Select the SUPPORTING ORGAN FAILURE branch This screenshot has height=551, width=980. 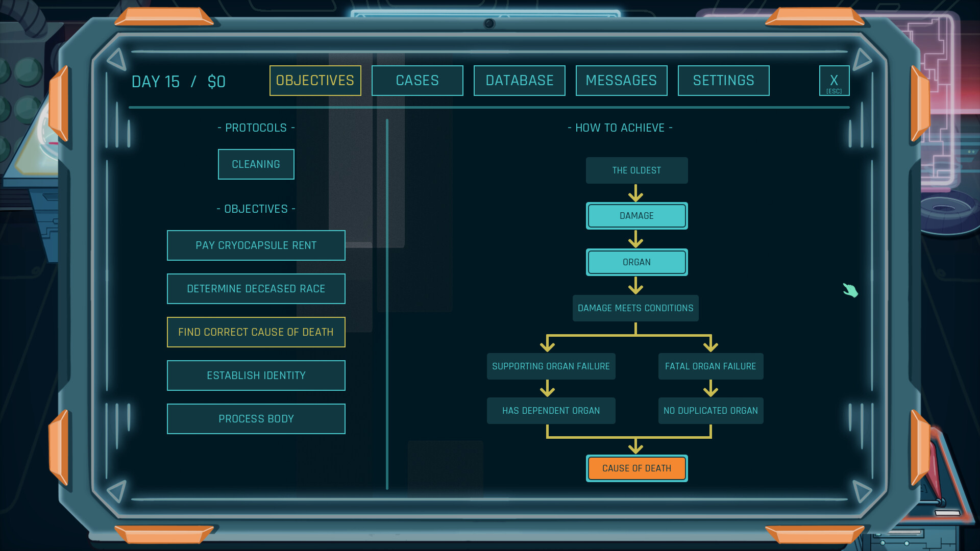pos(551,366)
